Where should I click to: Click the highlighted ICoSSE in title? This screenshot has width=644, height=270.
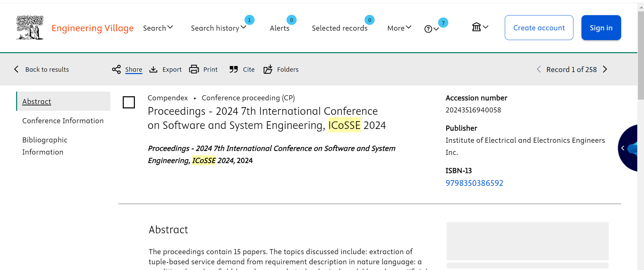point(344,125)
